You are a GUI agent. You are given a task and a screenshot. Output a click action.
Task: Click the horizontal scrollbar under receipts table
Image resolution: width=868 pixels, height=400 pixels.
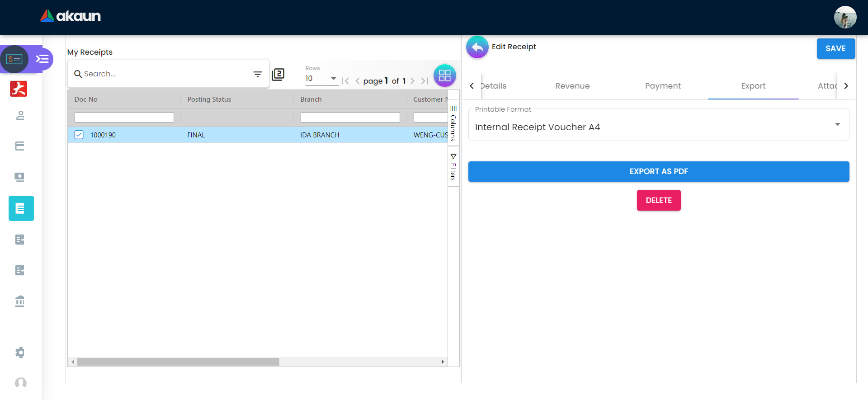pos(178,362)
